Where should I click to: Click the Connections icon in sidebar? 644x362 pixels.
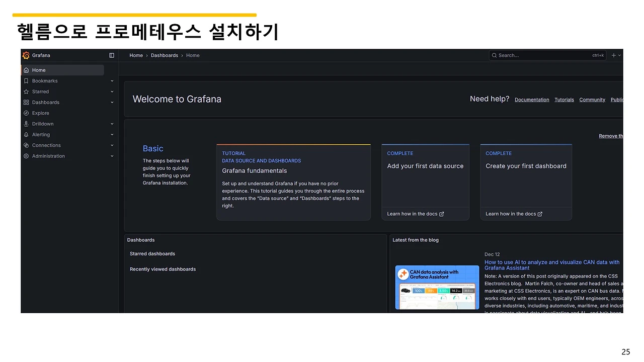point(26,145)
